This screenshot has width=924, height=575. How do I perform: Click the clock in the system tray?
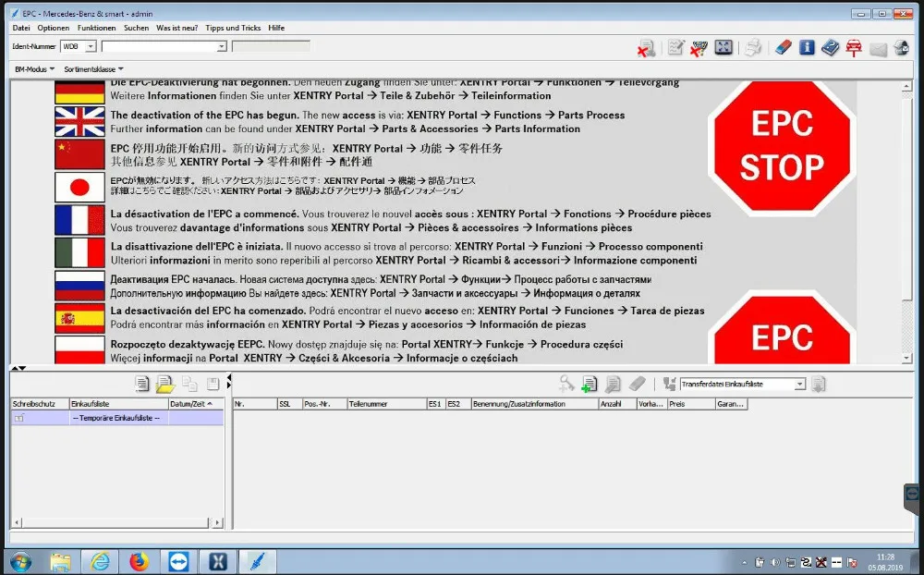(885, 562)
